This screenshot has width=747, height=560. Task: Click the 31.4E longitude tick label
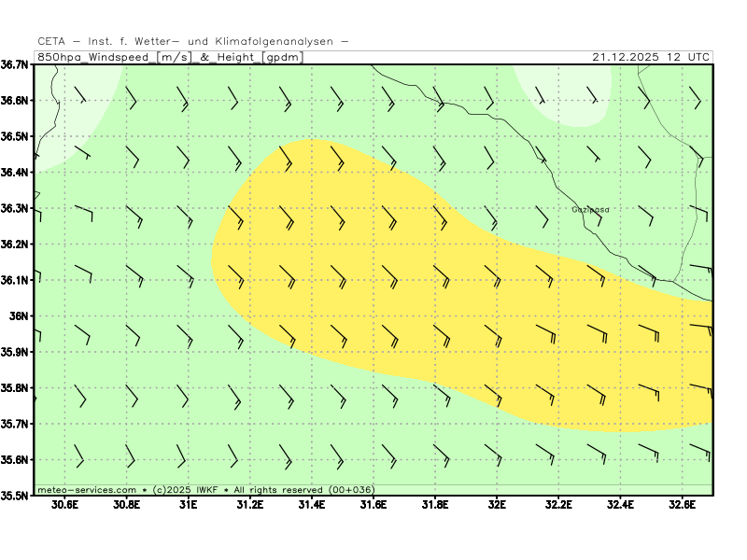point(311,505)
